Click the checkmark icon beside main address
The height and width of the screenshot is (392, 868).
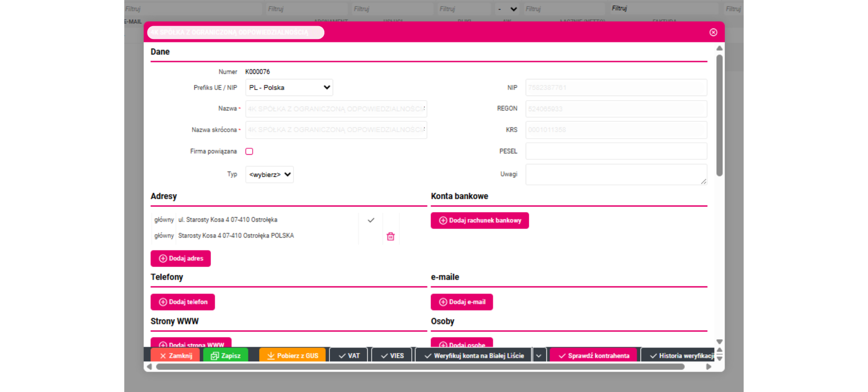pyautogui.click(x=371, y=220)
